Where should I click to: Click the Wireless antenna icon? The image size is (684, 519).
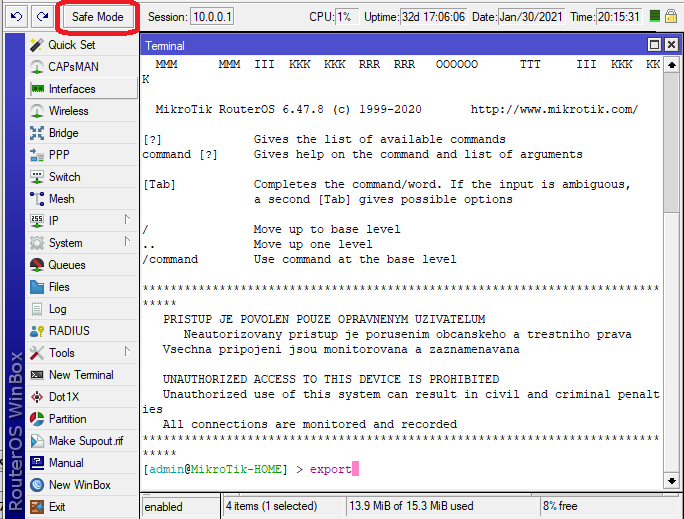pos(37,111)
